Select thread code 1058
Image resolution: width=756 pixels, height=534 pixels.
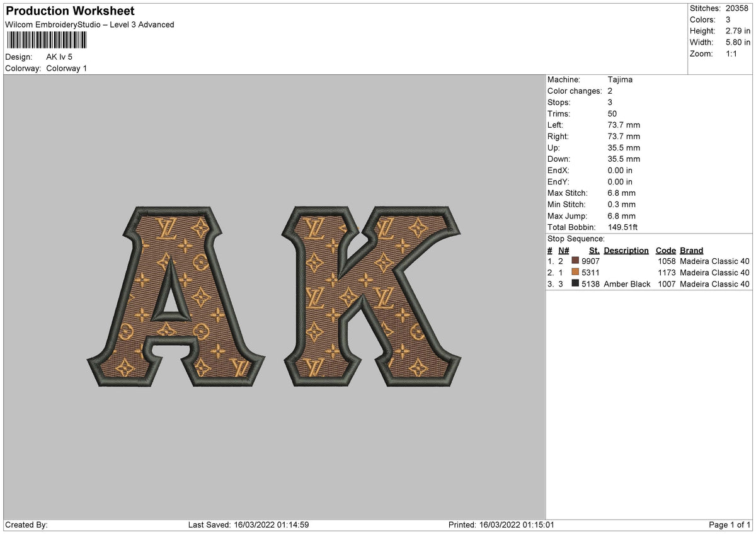pos(666,261)
